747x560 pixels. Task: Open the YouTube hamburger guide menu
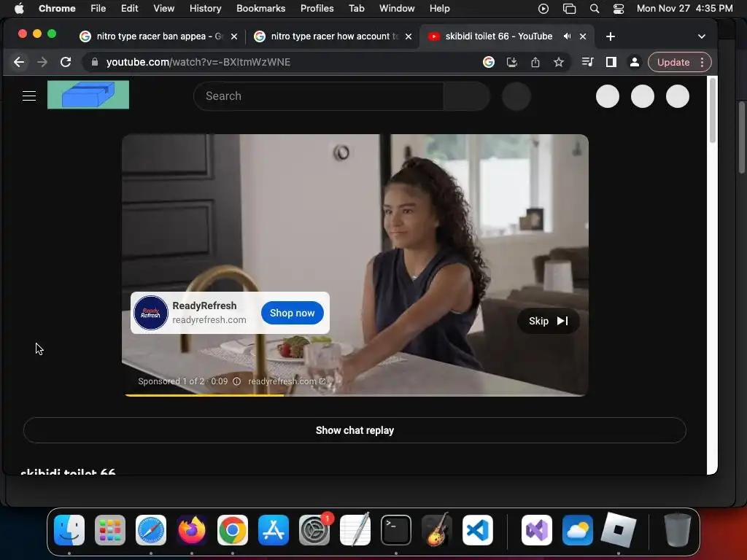click(29, 96)
